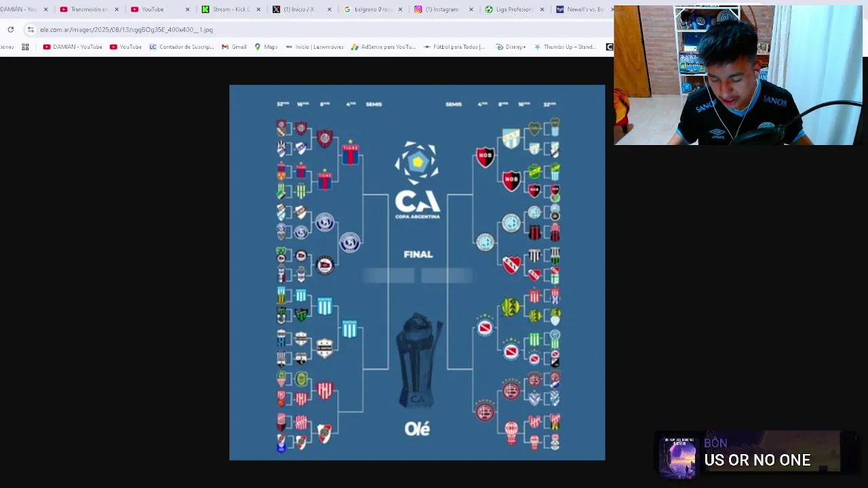Close the Transmisión en tab

117,9
